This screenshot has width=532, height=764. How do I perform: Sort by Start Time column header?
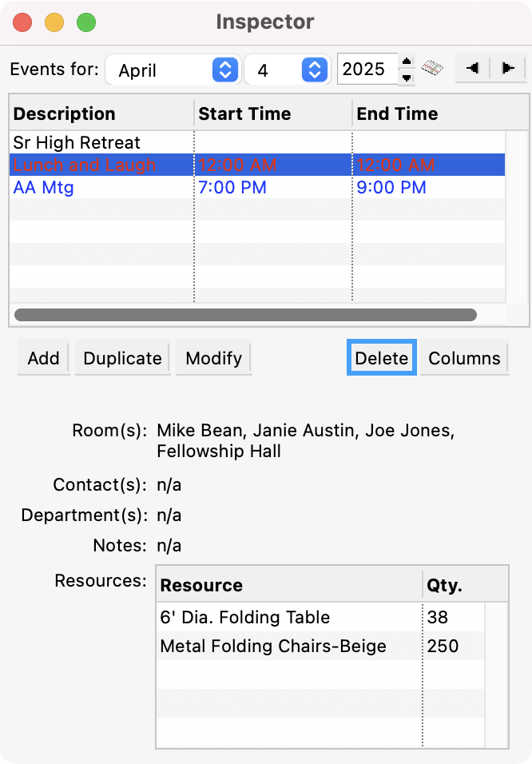(272, 113)
